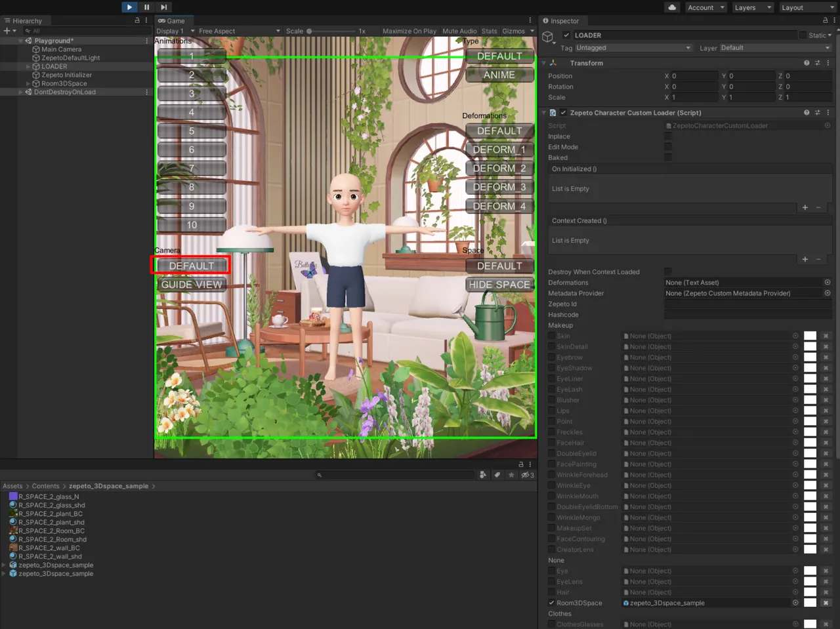Open cloud services icon
The image size is (840, 629).
672,7
